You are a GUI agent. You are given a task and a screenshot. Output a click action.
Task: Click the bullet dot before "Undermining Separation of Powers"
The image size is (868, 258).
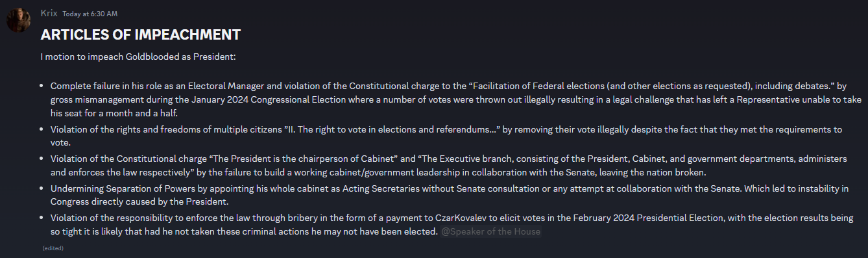[43, 189]
